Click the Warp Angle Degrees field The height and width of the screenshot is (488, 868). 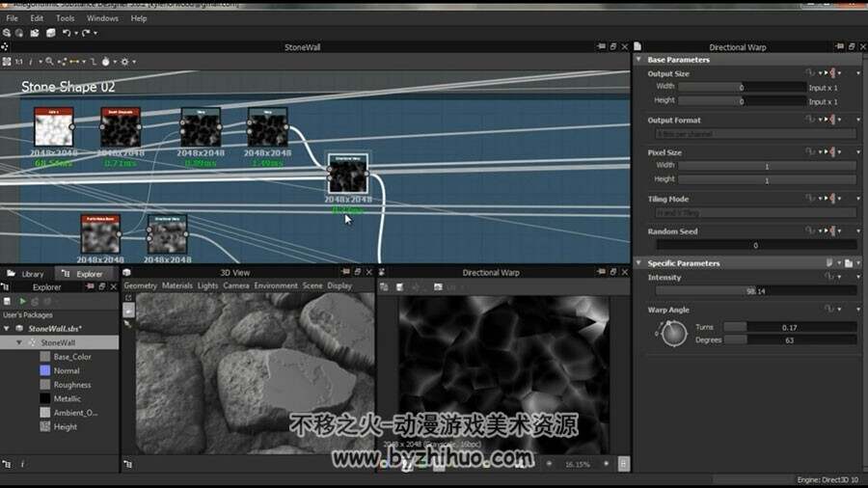click(x=790, y=340)
